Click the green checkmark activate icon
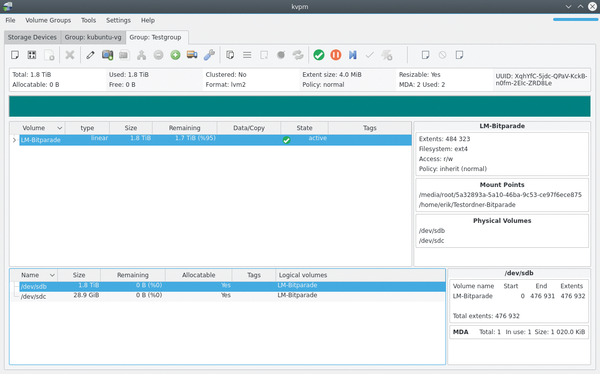Viewport: 600px width, 374px height. tap(319, 55)
